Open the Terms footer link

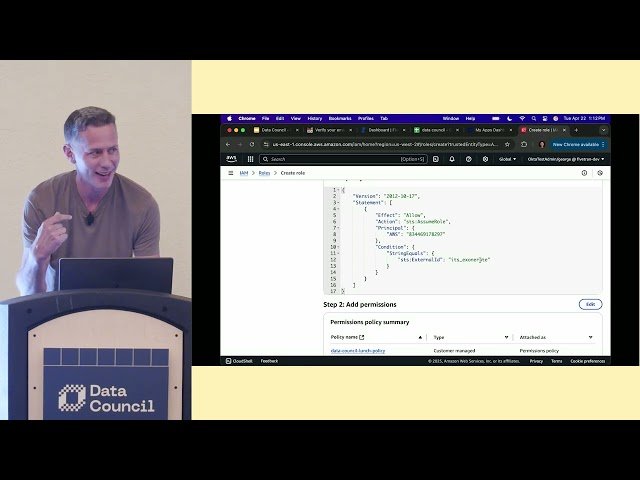pos(556,361)
